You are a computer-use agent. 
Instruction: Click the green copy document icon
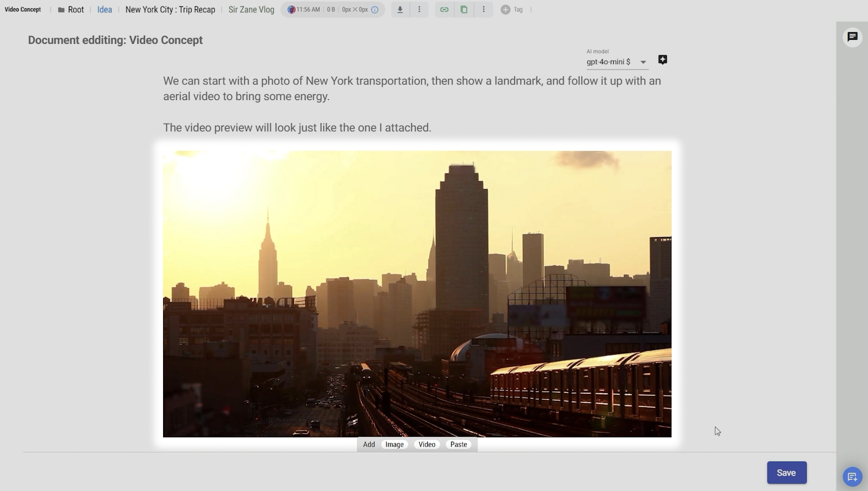(464, 10)
